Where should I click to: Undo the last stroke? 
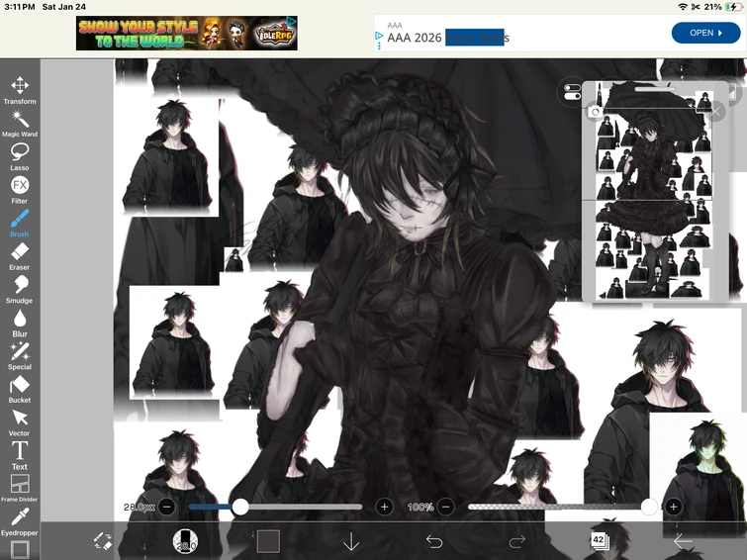(434, 541)
